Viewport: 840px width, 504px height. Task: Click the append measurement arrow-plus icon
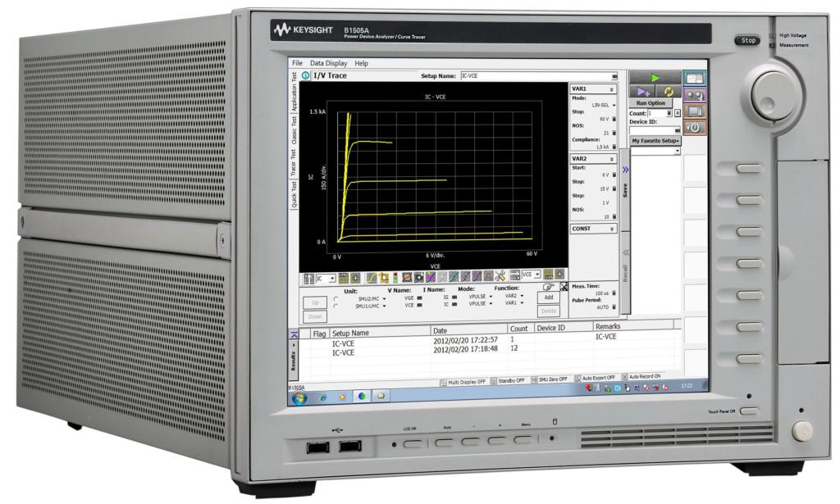click(x=642, y=91)
